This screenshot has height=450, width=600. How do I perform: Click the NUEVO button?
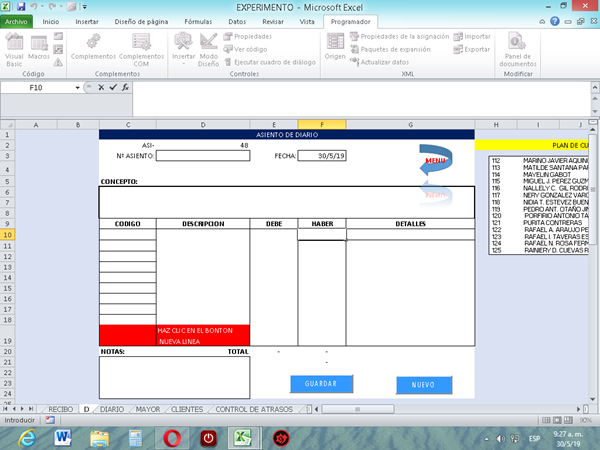424,385
